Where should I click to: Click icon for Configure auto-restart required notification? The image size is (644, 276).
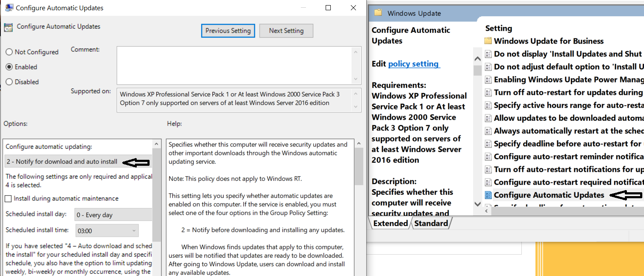(488, 182)
